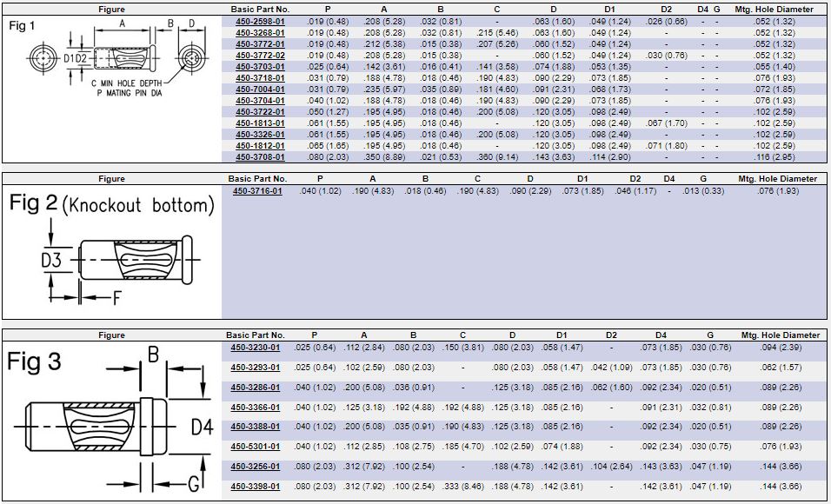Open part 450-1813-01 link
Viewport: 831px width, 504px height.
(260, 123)
